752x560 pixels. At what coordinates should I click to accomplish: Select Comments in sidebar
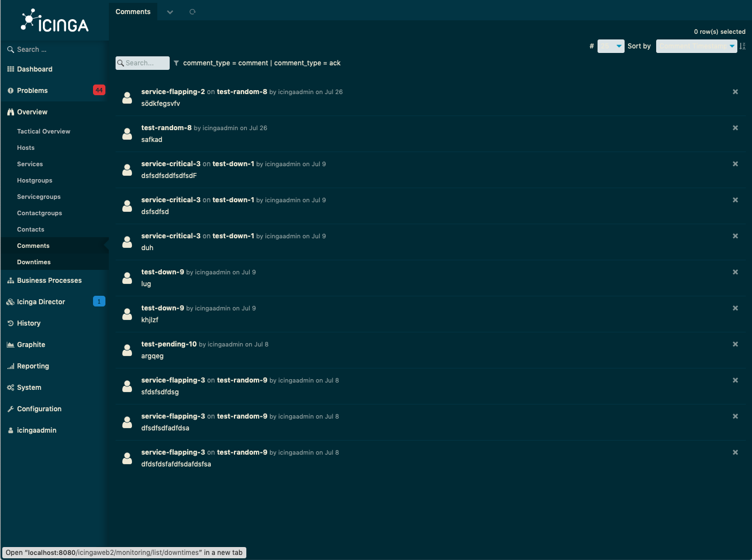pos(33,246)
